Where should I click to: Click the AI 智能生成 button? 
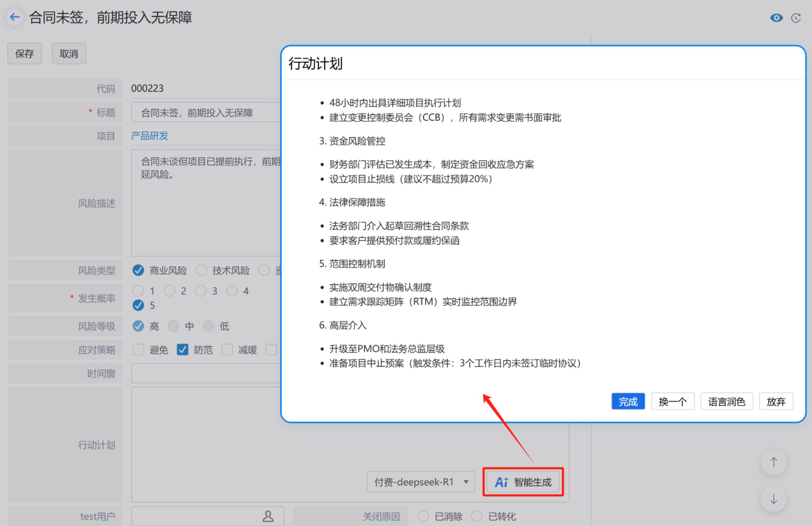523,482
